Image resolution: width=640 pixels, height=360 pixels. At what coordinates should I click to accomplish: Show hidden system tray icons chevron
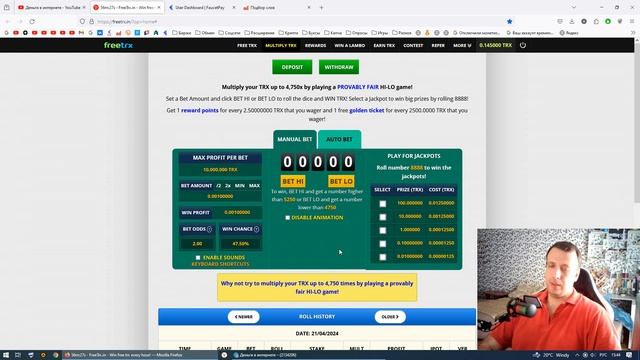pyautogui.click(x=577, y=355)
